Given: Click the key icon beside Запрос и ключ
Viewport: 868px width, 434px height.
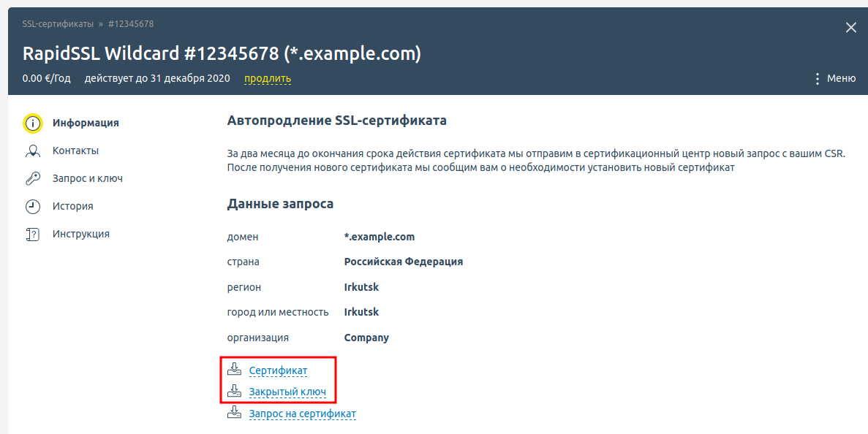Looking at the screenshot, I should pos(32,179).
